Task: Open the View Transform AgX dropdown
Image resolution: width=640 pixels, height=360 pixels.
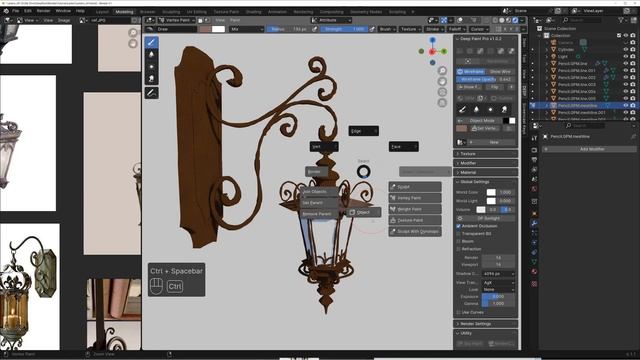Action: [x=498, y=282]
